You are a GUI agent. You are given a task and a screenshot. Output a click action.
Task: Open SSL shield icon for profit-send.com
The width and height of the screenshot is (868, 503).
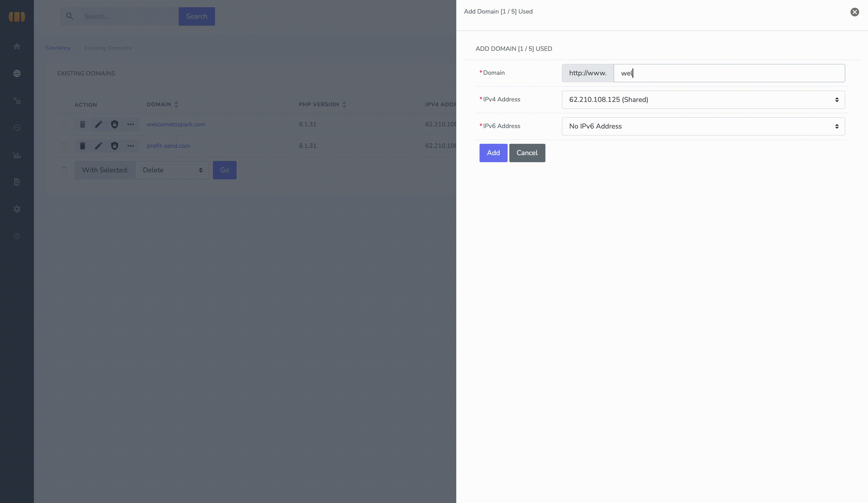[x=115, y=146]
